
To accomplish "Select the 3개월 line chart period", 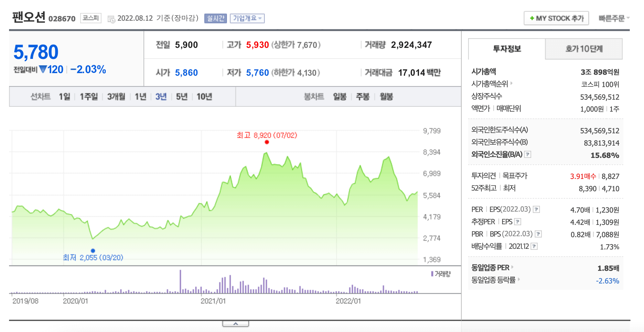I will pyautogui.click(x=116, y=96).
